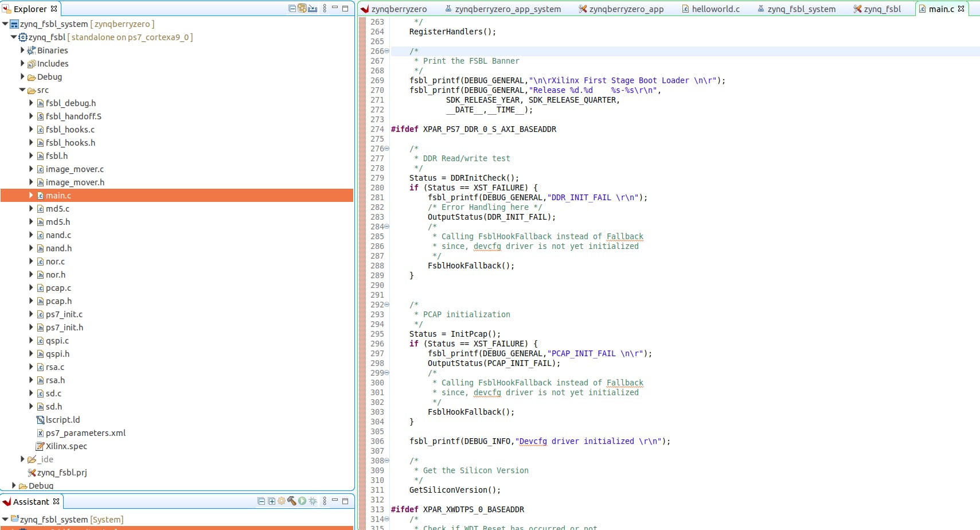Viewport: 980px width, 530px height.
Task: Click the green Run icon in Assistant
Action: (302, 501)
